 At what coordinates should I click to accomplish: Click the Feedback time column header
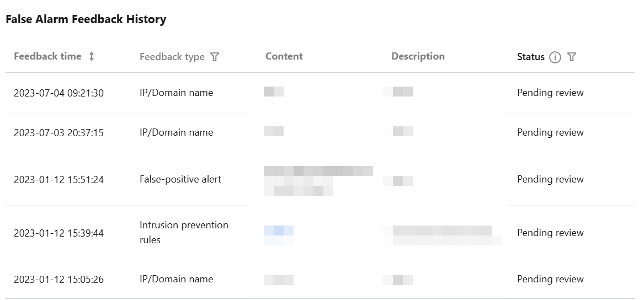[x=47, y=56]
